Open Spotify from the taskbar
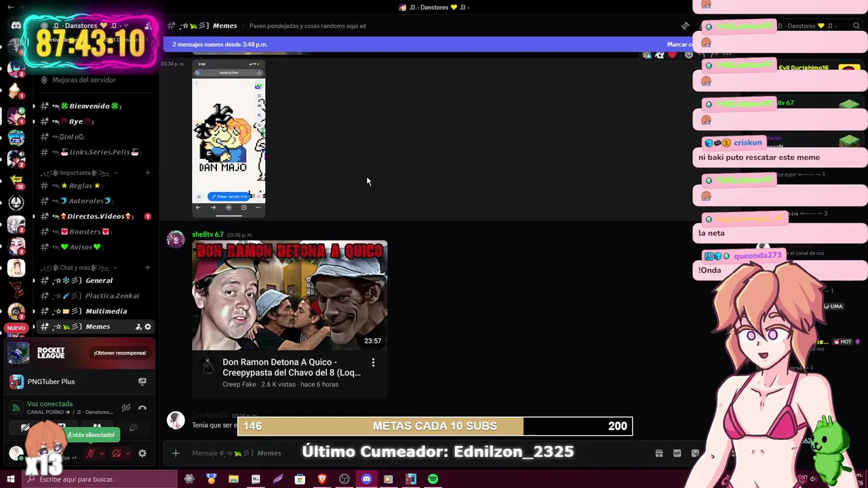This screenshot has height=488, width=868. pyautogui.click(x=433, y=479)
